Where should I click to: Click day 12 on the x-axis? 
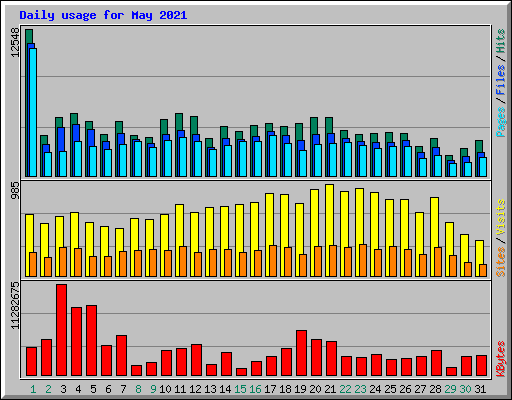[195, 389]
